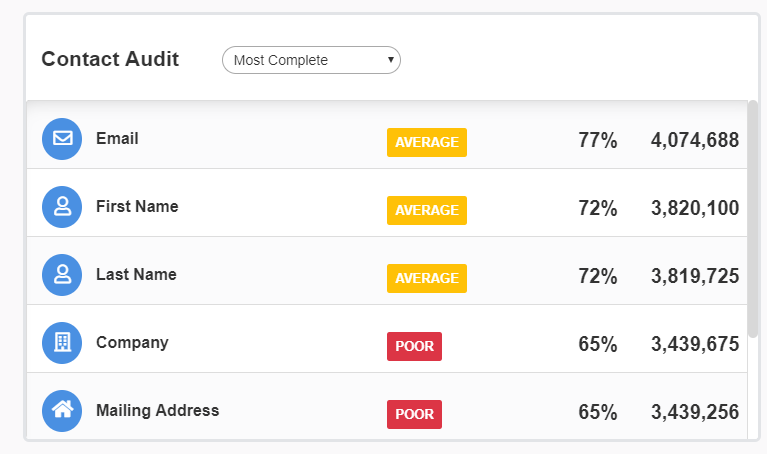
Task: Click the AVERAGE badge for First Name
Action: 427,210
